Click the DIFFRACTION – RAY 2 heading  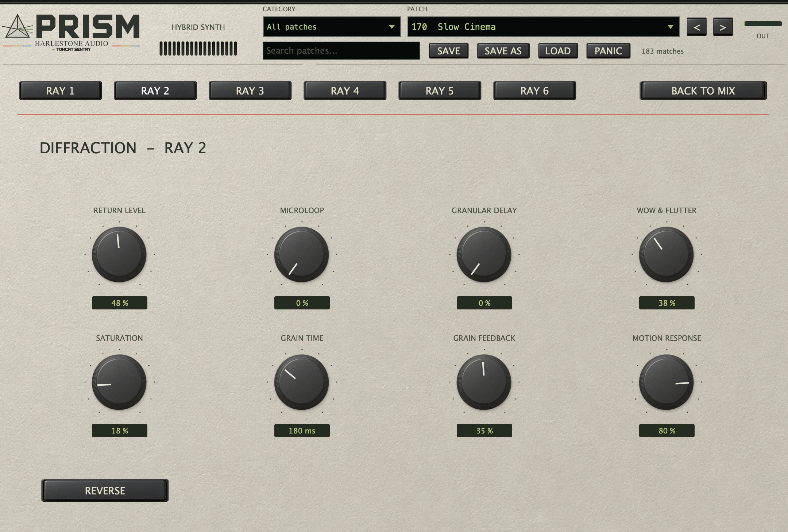coord(123,148)
